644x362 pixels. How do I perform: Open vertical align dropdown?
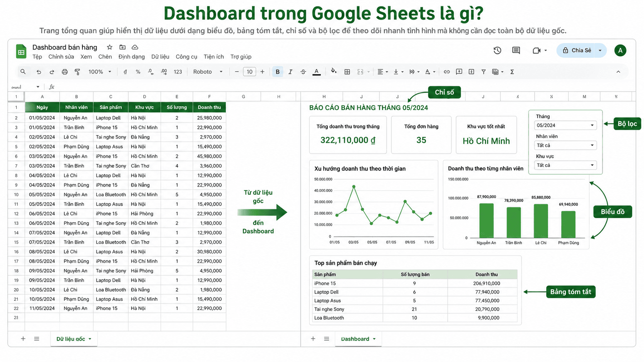[x=398, y=72]
